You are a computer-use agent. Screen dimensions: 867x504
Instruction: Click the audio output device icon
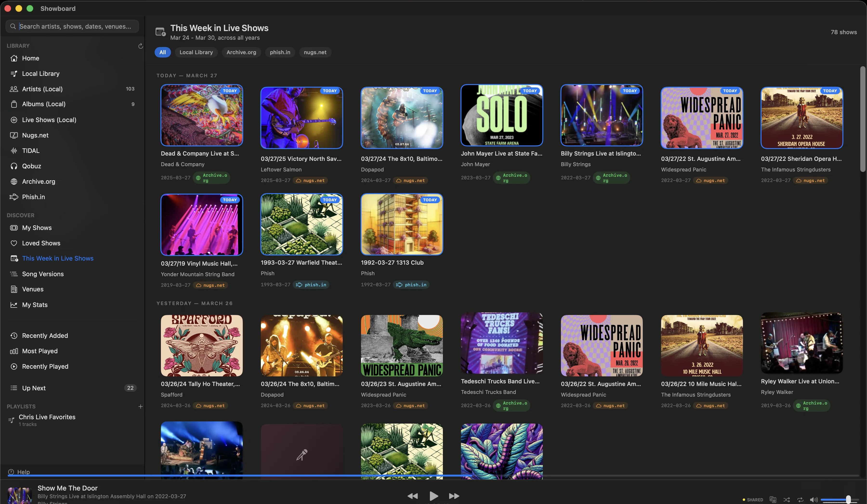tap(773, 499)
